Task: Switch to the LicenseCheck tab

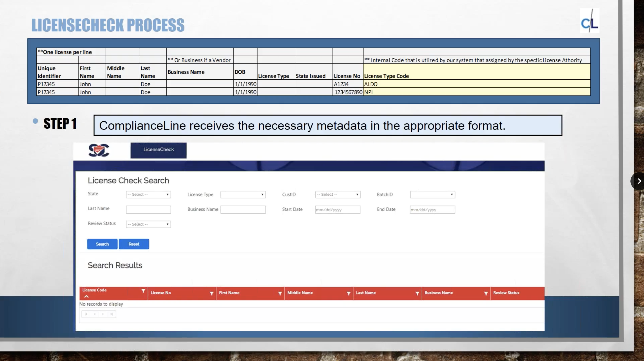Action: (x=158, y=150)
